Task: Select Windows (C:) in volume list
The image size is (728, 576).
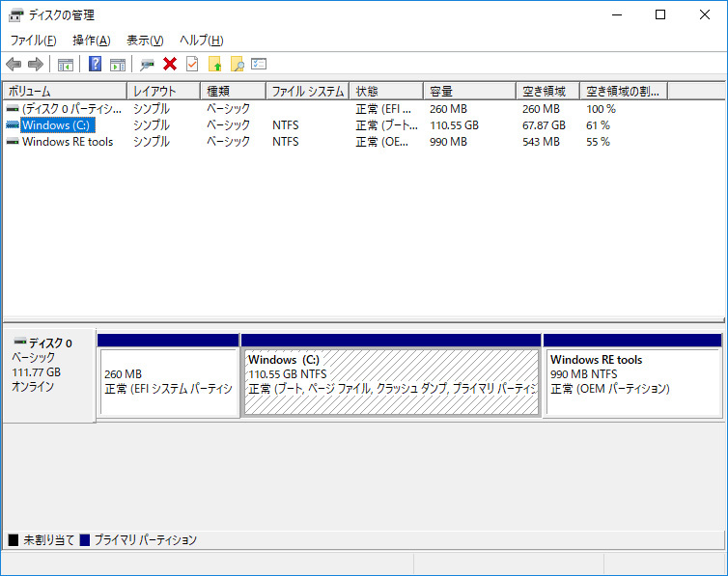Action: point(58,125)
